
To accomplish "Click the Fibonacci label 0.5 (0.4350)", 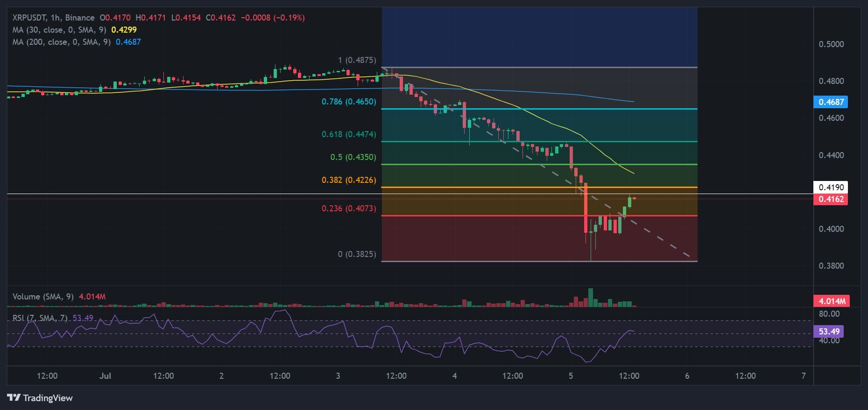I will pyautogui.click(x=353, y=157).
